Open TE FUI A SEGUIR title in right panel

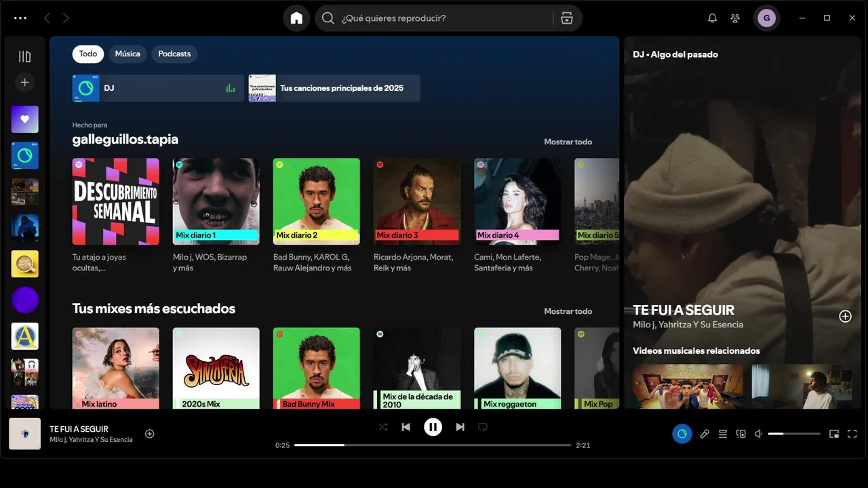coord(684,310)
